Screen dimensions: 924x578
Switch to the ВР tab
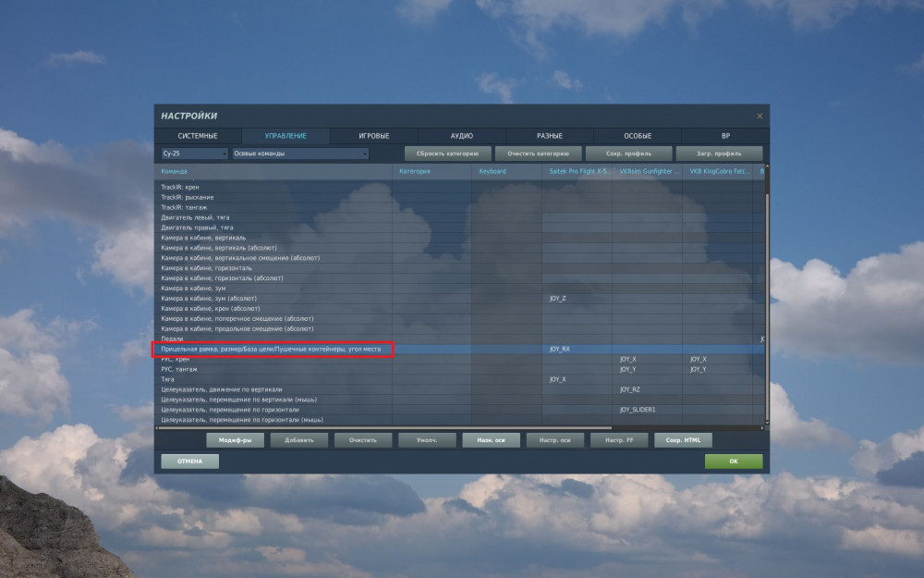click(725, 136)
